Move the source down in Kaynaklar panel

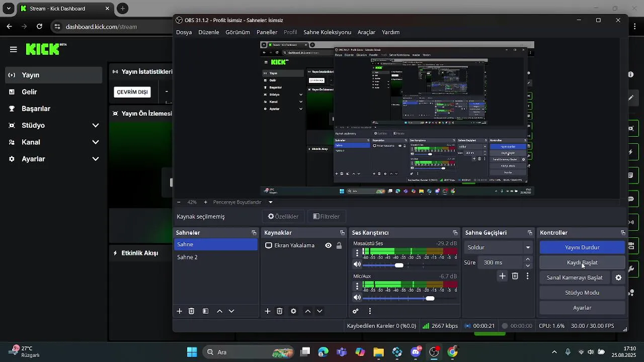point(319,311)
